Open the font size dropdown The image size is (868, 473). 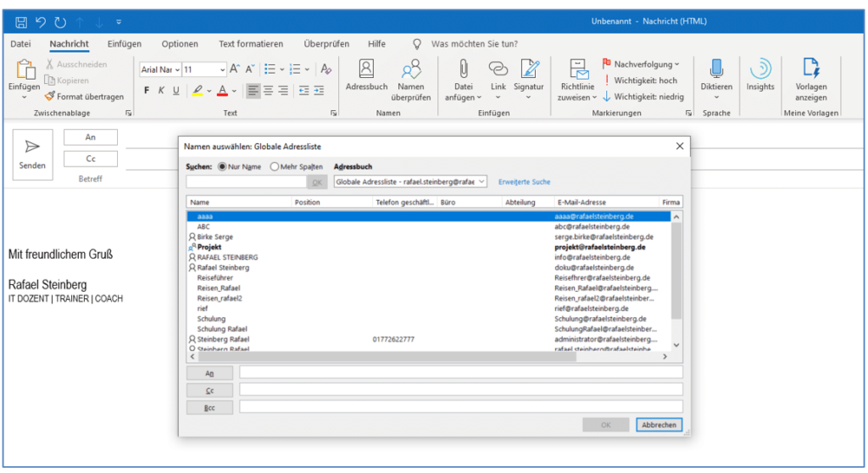(x=223, y=70)
